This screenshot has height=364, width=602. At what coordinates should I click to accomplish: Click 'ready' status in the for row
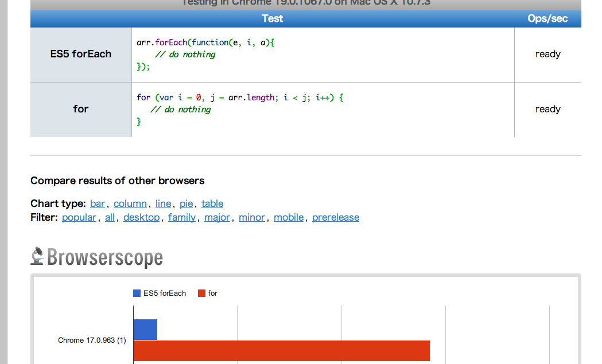[548, 109]
